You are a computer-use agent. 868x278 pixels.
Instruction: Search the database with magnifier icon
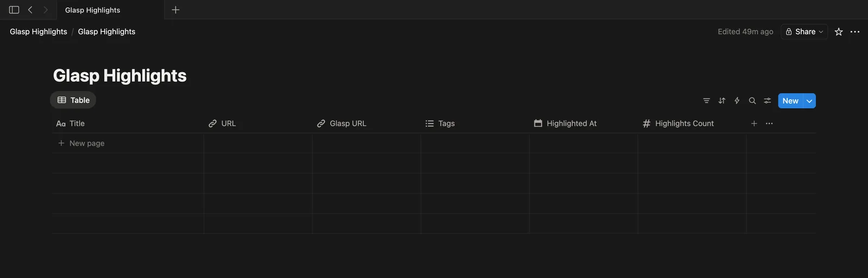752,101
